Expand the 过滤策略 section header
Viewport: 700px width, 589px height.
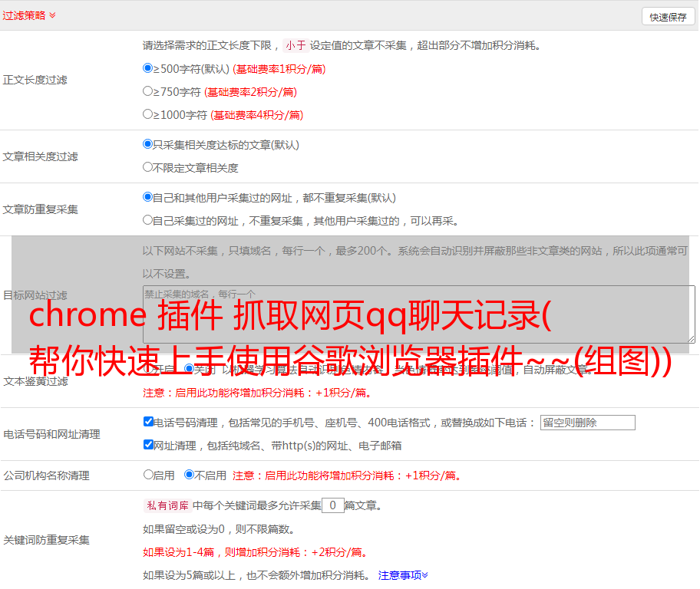pyautogui.click(x=29, y=15)
